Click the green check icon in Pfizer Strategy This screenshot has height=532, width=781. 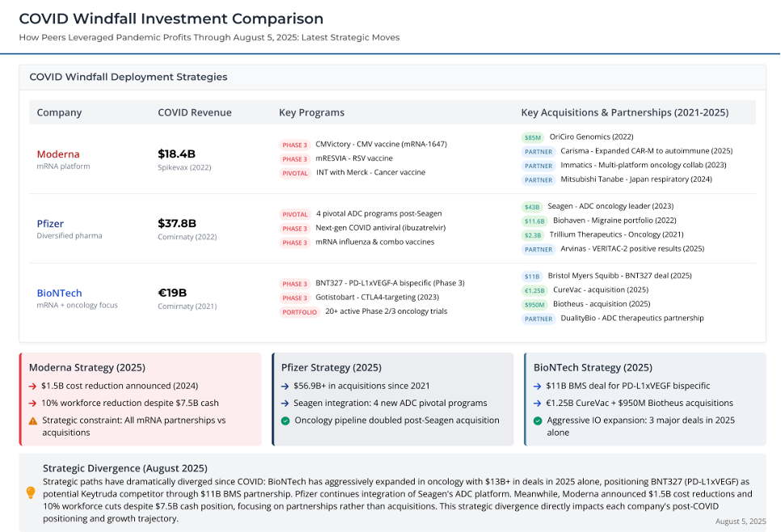pos(285,421)
